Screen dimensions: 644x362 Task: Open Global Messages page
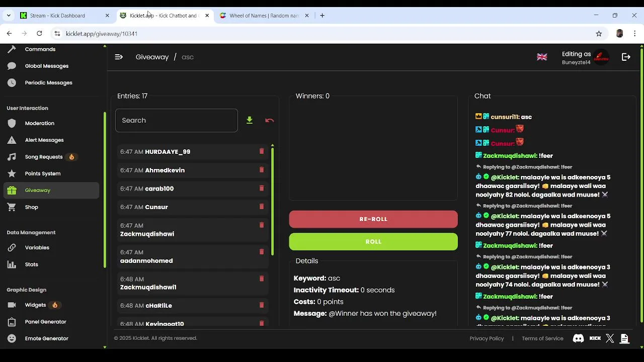point(47,66)
